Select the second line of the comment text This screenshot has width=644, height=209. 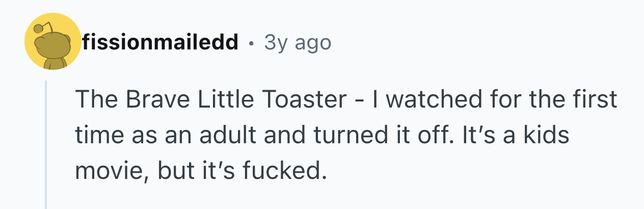[322, 137]
